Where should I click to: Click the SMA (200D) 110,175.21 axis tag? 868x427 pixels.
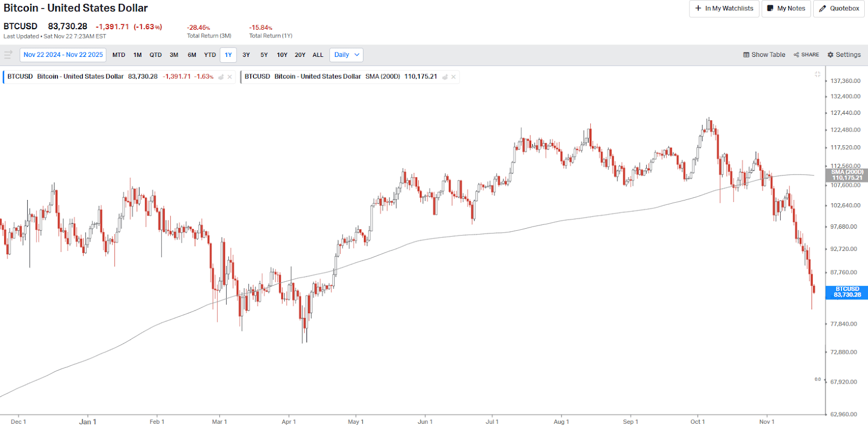pos(847,175)
